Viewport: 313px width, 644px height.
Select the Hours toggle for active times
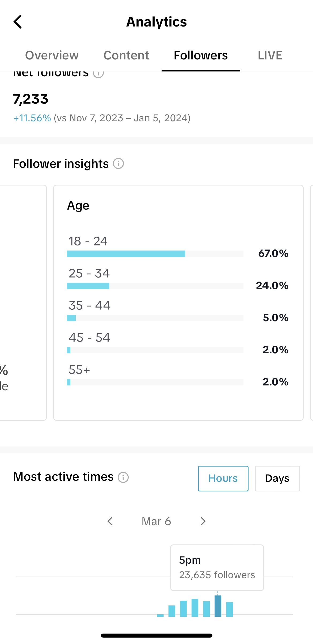223,479
